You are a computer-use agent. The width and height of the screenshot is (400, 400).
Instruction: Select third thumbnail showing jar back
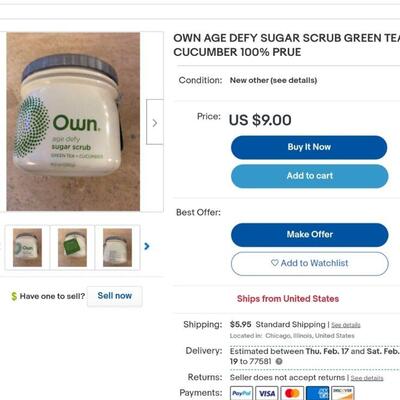point(117,247)
